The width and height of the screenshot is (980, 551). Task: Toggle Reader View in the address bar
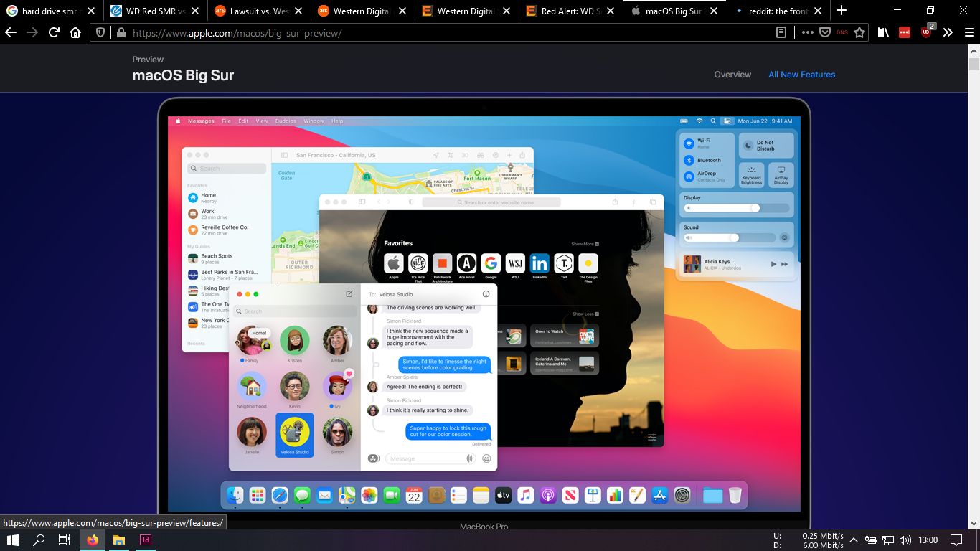781,32
